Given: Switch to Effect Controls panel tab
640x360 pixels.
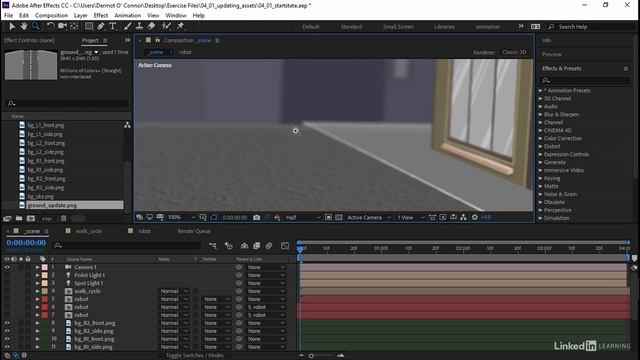Looking at the screenshot, I should 29,40.
